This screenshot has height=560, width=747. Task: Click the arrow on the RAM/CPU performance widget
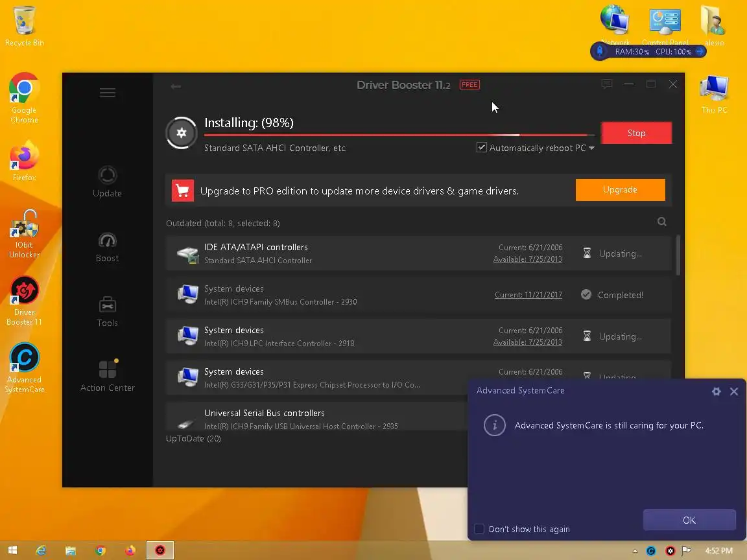pyautogui.click(x=700, y=51)
